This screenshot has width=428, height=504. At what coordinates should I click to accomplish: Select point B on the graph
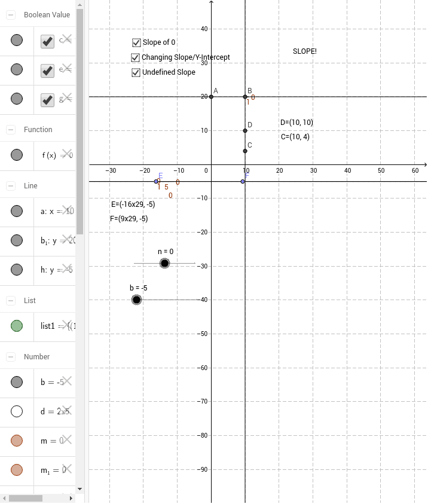[x=245, y=97]
